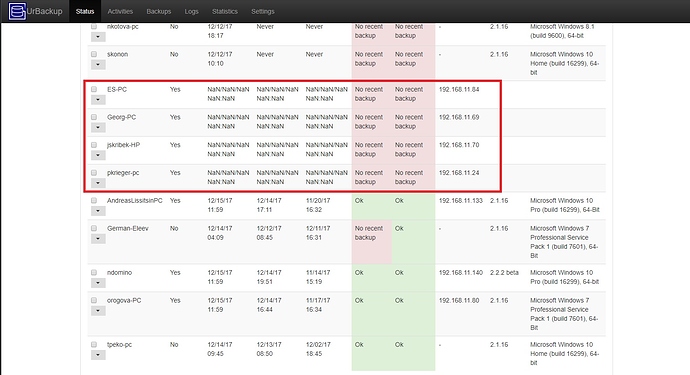Open the tpeko-pc action dropdown
Screen dimensions: 690x375
point(98,355)
